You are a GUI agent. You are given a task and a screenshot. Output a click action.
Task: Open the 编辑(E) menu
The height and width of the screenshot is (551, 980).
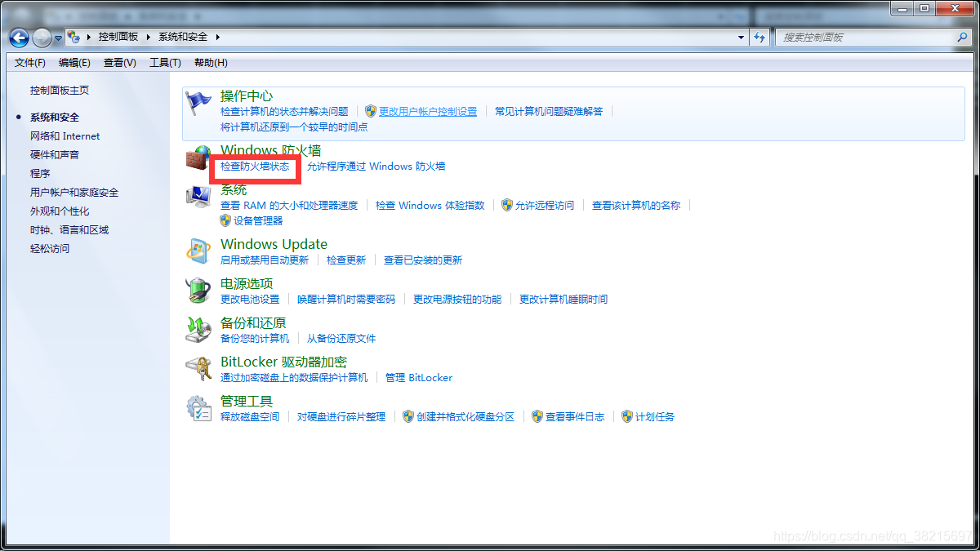pos(75,63)
